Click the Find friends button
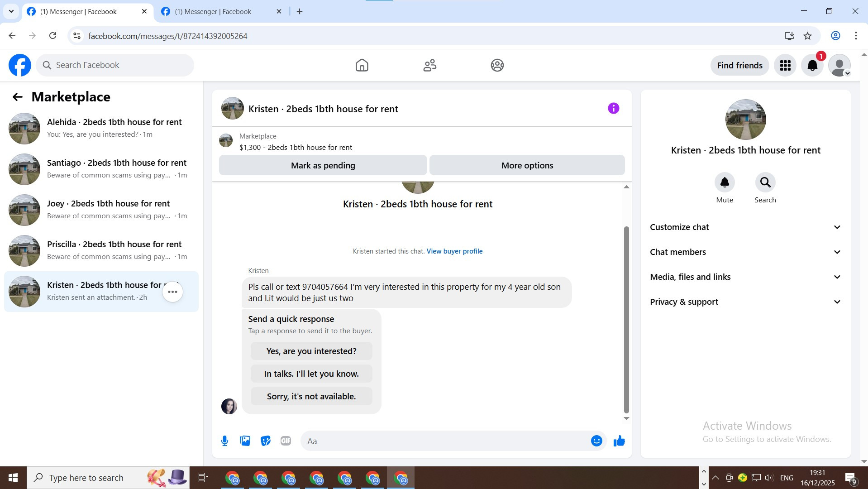 (x=740, y=65)
